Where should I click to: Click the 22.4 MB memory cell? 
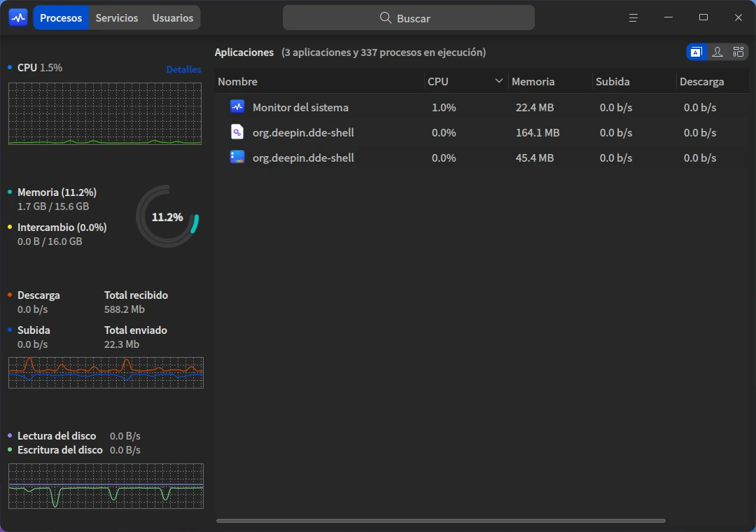click(534, 108)
